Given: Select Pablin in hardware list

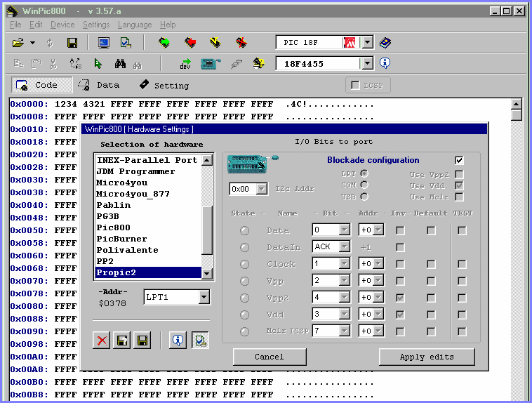Looking at the screenshot, I should pyautogui.click(x=148, y=205).
